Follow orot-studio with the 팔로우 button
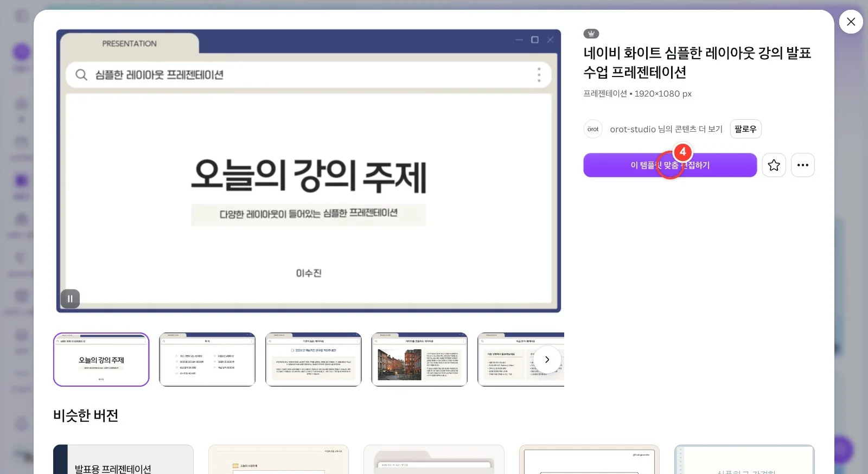The width and height of the screenshot is (868, 474). tap(745, 129)
